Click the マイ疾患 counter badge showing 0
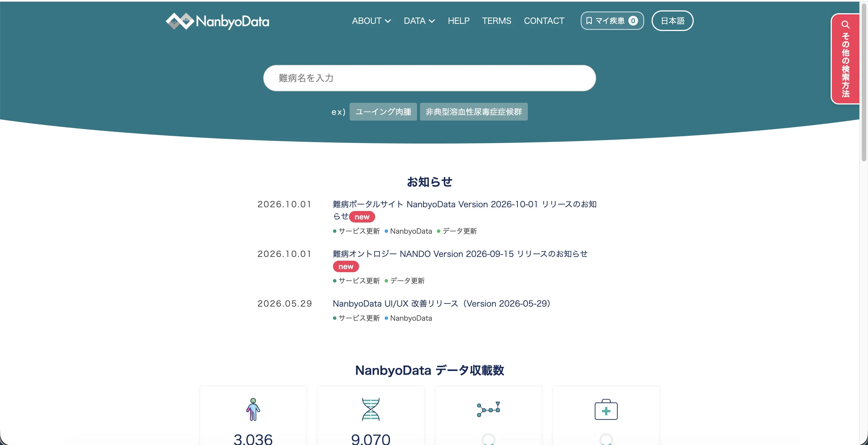The height and width of the screenshot is (445, 868). click(633, 21)
